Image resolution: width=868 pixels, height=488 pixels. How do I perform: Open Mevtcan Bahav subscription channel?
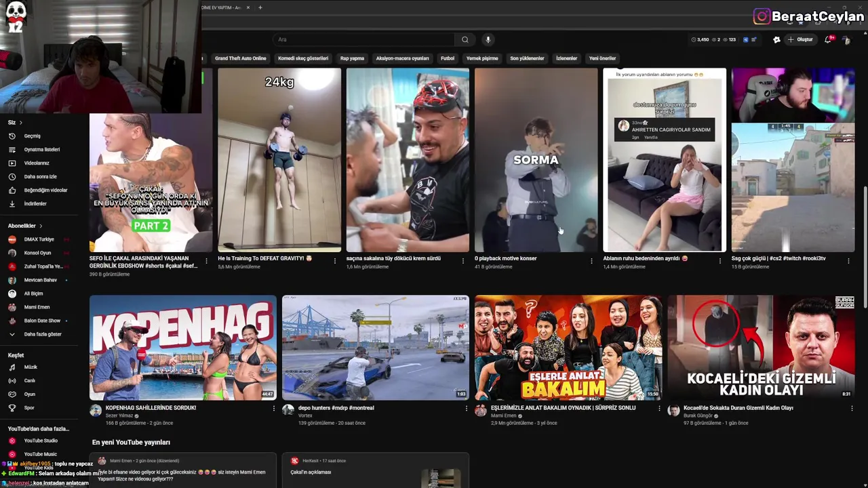pos(40,280)
